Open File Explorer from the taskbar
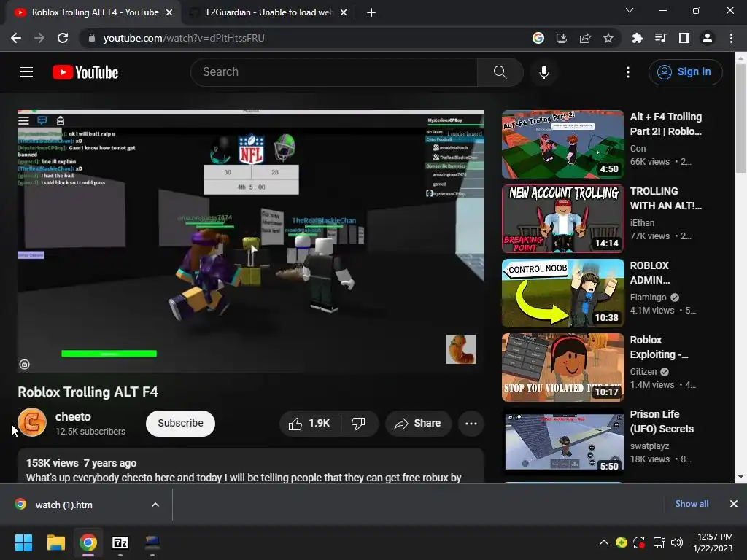 coord(55,542)
